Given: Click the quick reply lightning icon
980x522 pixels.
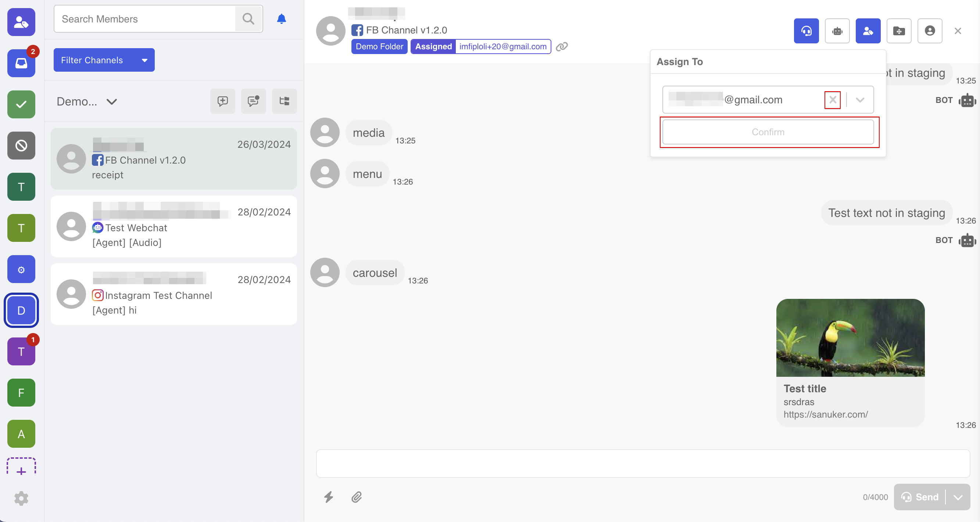Looking at the screenshot, I should tap(328, 497).
